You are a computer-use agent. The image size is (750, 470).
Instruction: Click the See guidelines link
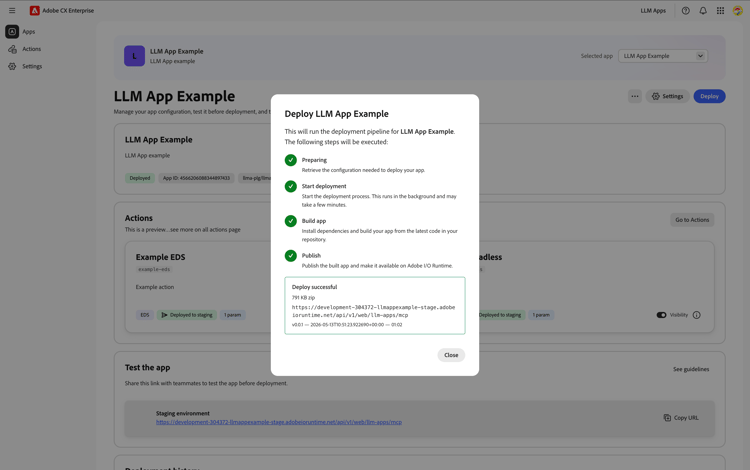691,369
